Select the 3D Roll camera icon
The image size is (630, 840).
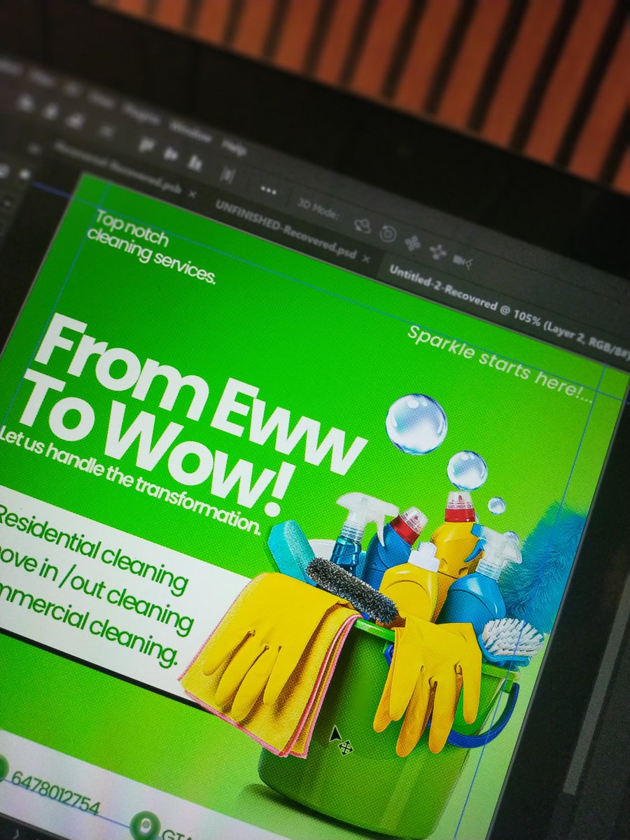click(x=388, y=233)
